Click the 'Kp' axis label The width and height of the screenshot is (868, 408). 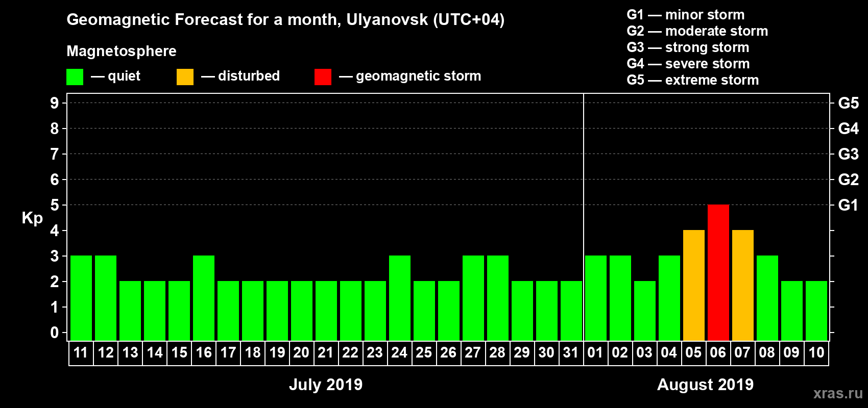click(x=32, y=218)
